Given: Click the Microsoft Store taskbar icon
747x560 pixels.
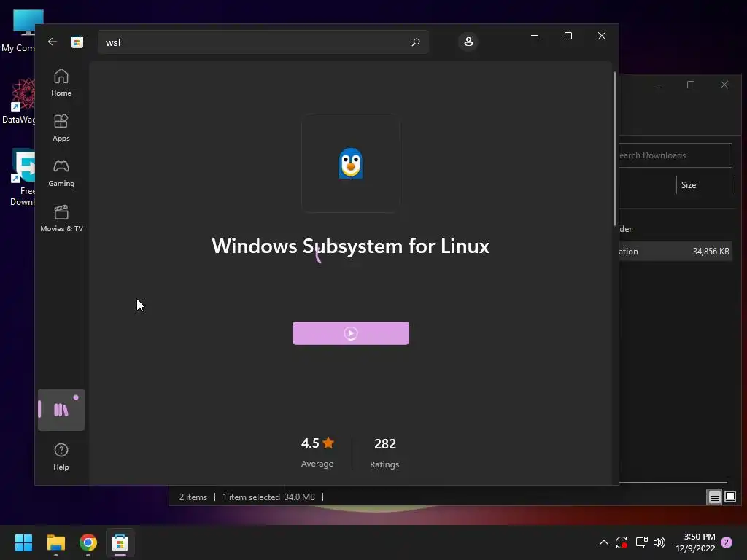Looking at the screenshot, I should click(x=120, y=542).
